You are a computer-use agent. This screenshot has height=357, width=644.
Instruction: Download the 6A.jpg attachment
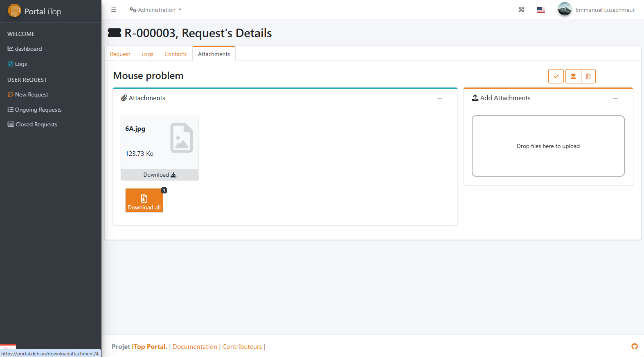pyautogui.click(x=160, y=175)
